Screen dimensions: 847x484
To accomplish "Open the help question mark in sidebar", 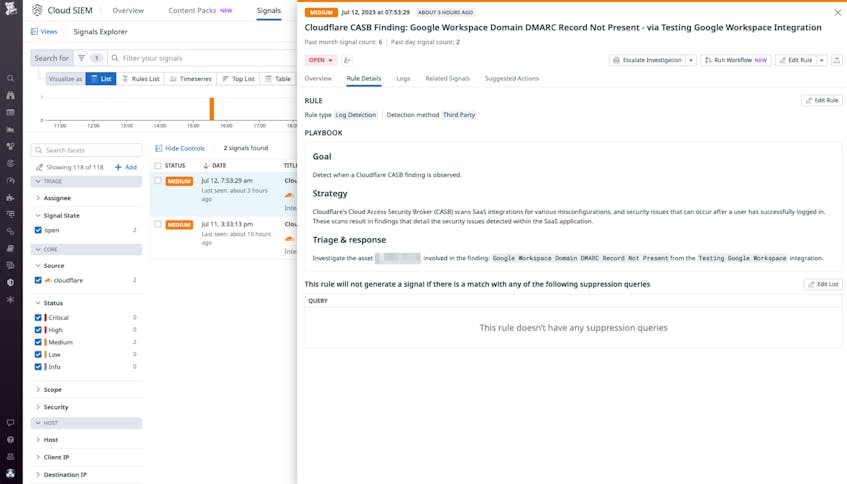I will click(x=10, y=440).
